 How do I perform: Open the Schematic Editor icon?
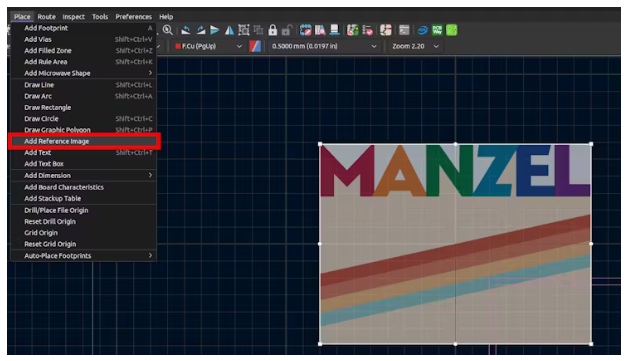tap(386, 30)
